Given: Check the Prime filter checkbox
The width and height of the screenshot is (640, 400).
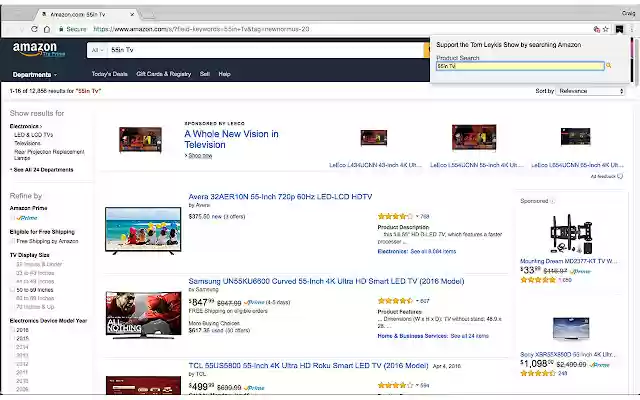Looking at the screenshot, I should (x=13, y=218).
